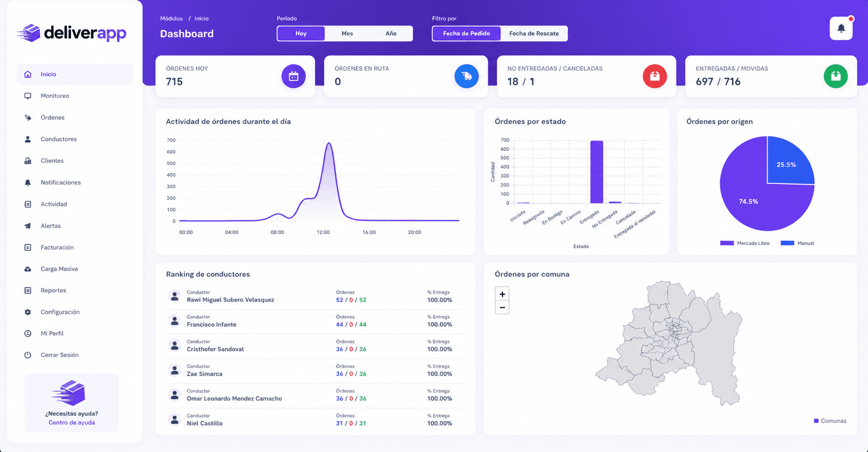
Task: Click the calendar icon in Órdenes Hoy card
Action: (294, 76)
